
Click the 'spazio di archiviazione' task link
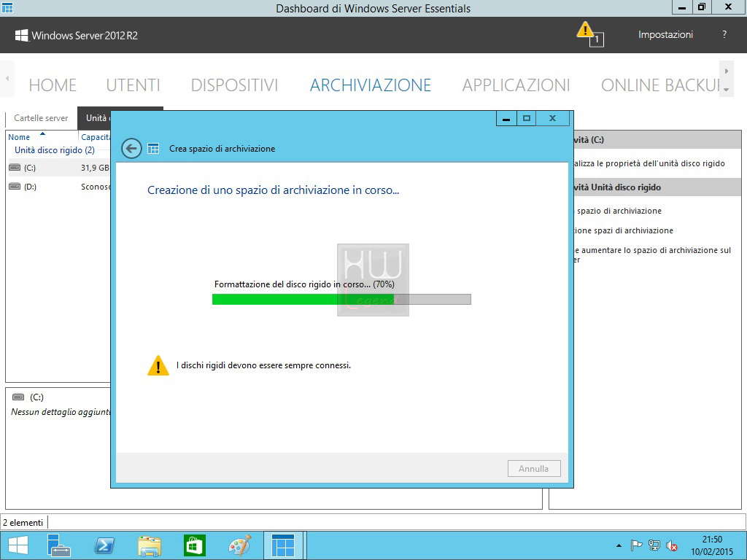(x=619, y=211)
